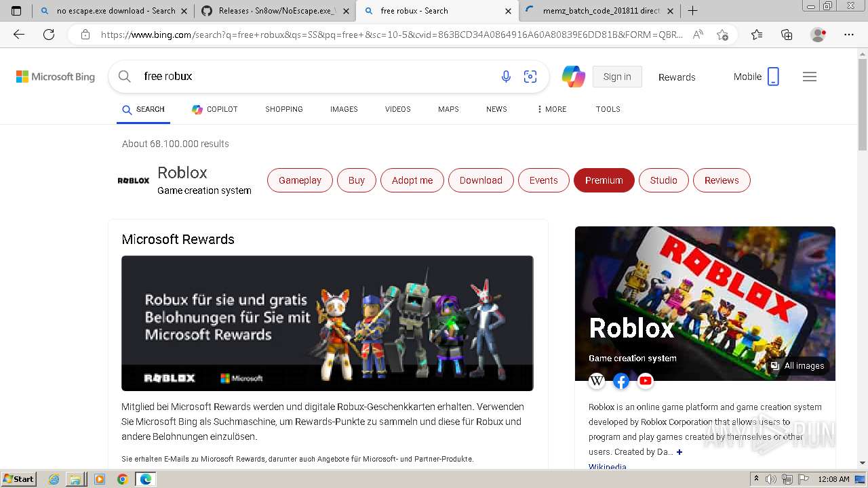Open the Windows Start button
The width and height of the screenshot is (868, 488).
pos(19,479)
